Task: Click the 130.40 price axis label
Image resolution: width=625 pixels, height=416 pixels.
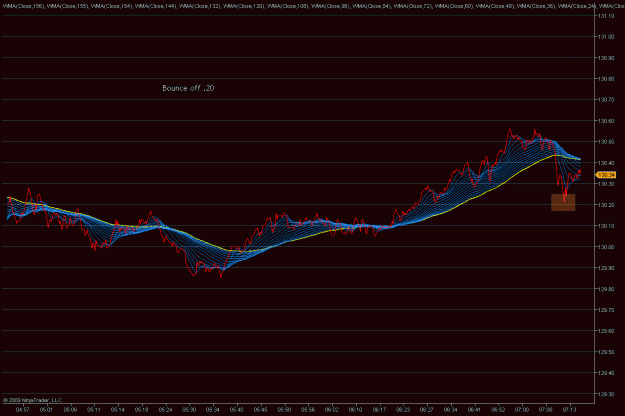Action: pos(606,163)
